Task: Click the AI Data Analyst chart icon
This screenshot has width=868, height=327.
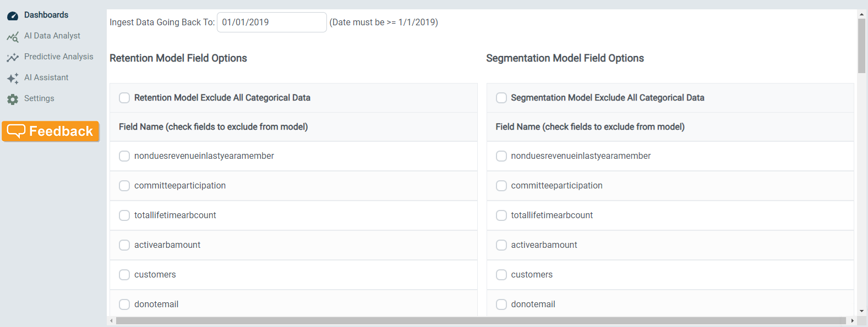Action: [13, 37]
